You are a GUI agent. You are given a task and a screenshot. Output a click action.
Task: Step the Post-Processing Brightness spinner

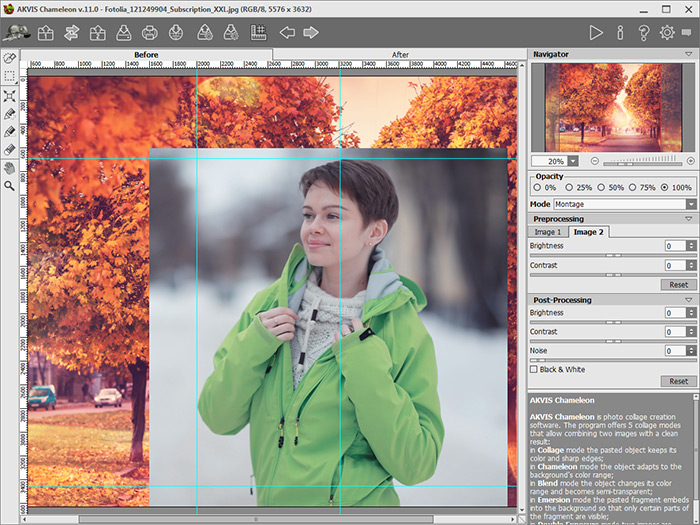(x=692, y=313)
